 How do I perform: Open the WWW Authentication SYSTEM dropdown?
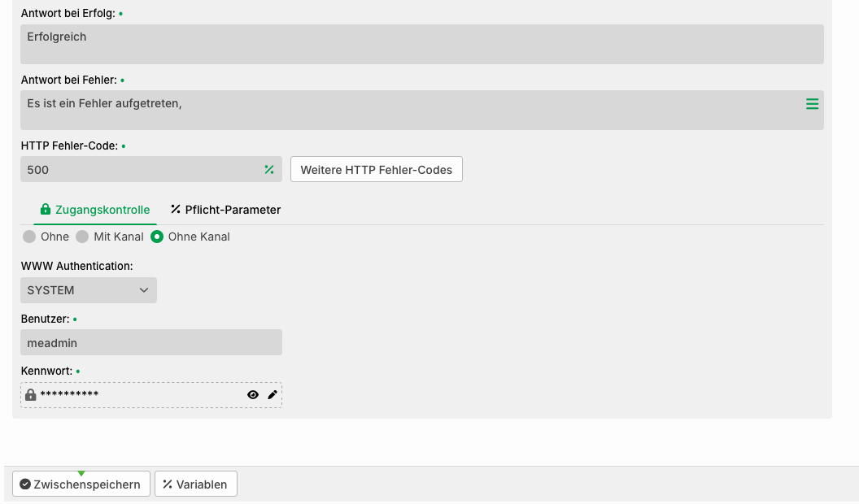tap(89, 290)
